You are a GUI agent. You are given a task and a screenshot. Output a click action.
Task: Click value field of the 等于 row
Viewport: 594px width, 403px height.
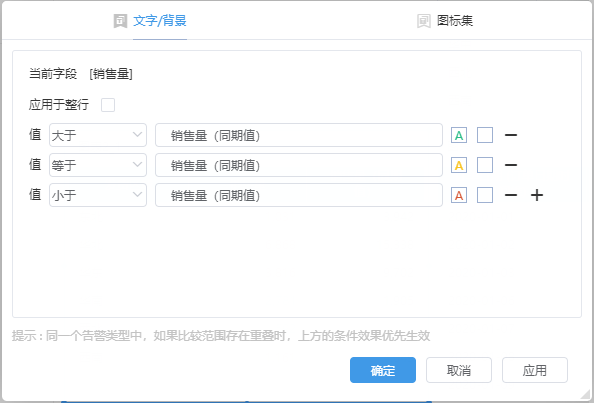[299, 165]
